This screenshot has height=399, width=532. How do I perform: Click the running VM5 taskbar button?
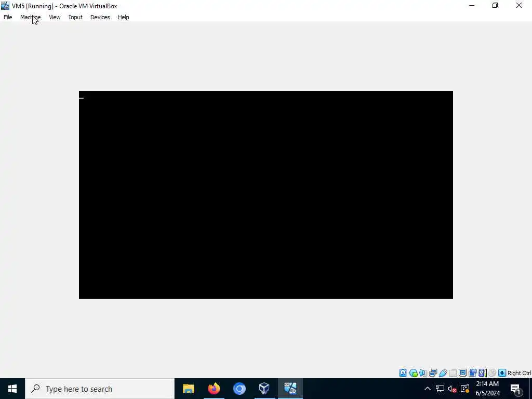(x=290, y=389)
